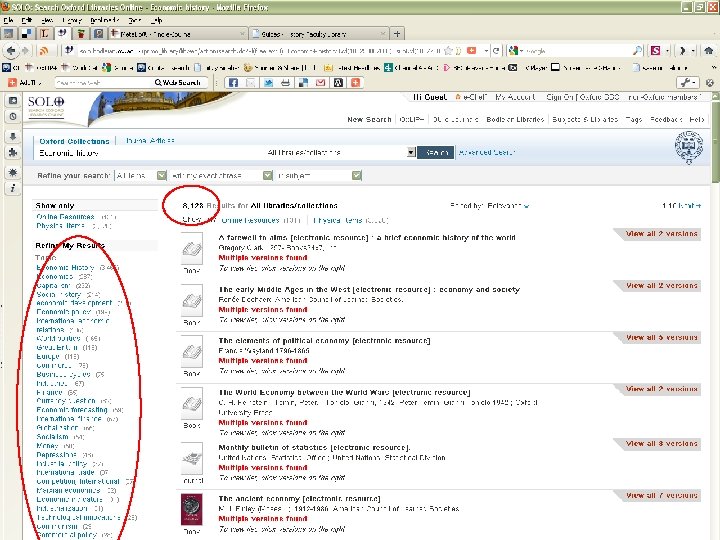Share to Facebook from the toolbar

point(233,83)
